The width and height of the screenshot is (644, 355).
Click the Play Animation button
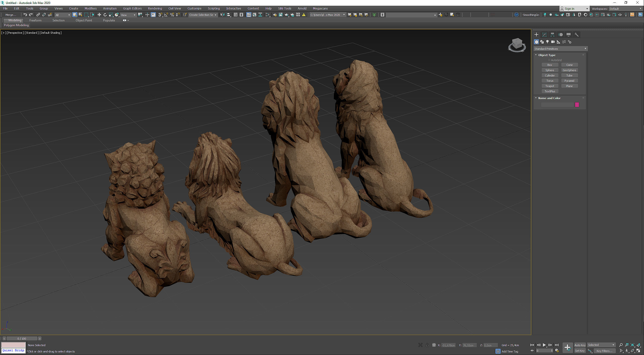coord(544,345)
